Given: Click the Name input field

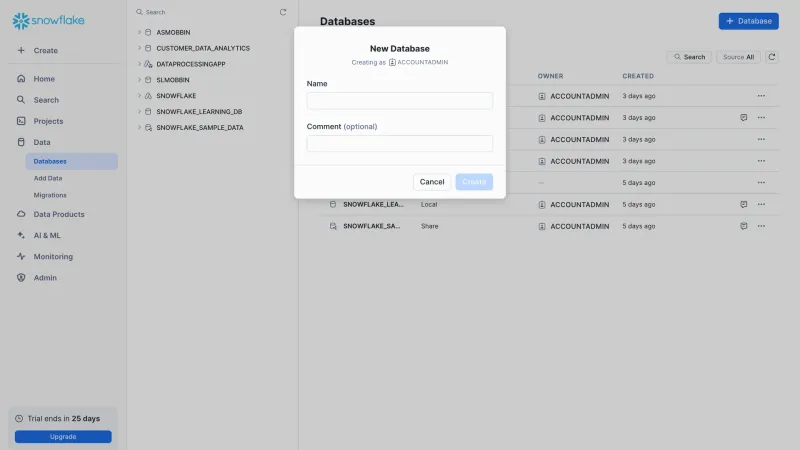Looking at the screenshot, I should (x=399, y=101).
